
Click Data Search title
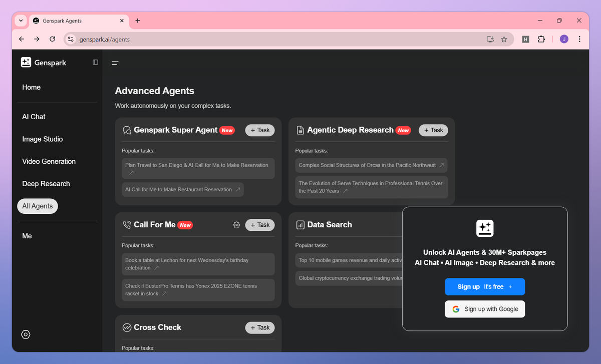(330, 225)
